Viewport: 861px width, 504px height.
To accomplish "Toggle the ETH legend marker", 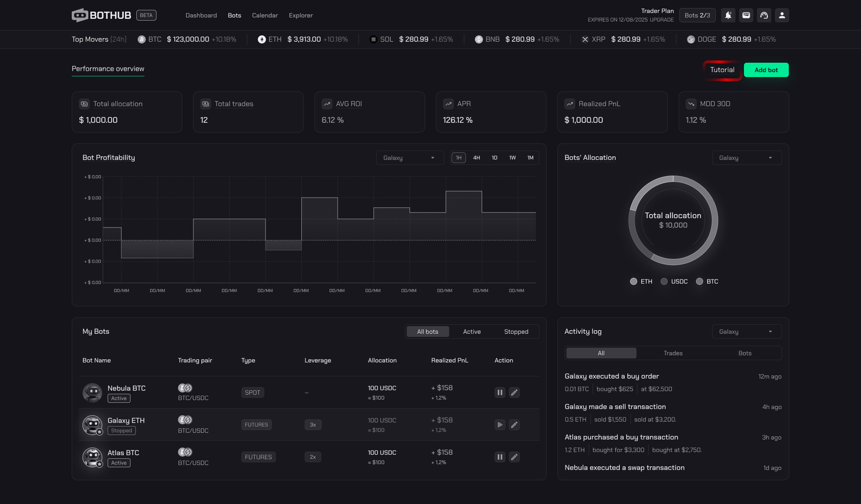I will [x=634, y=281].
